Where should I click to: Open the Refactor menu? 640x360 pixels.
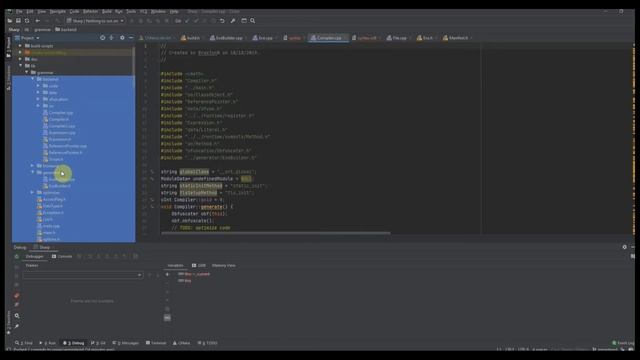coord(90,11)
